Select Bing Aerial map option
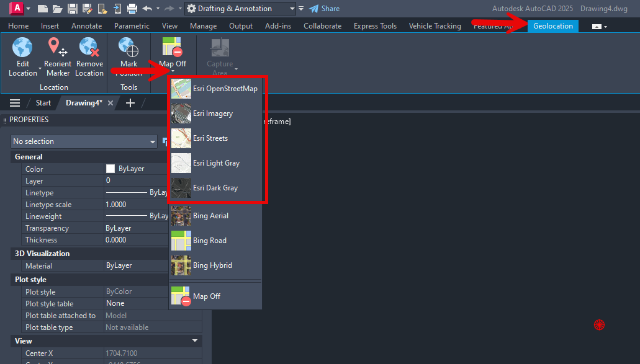The height and width of the screenshot is (364, 640). (x=215, y=216)
